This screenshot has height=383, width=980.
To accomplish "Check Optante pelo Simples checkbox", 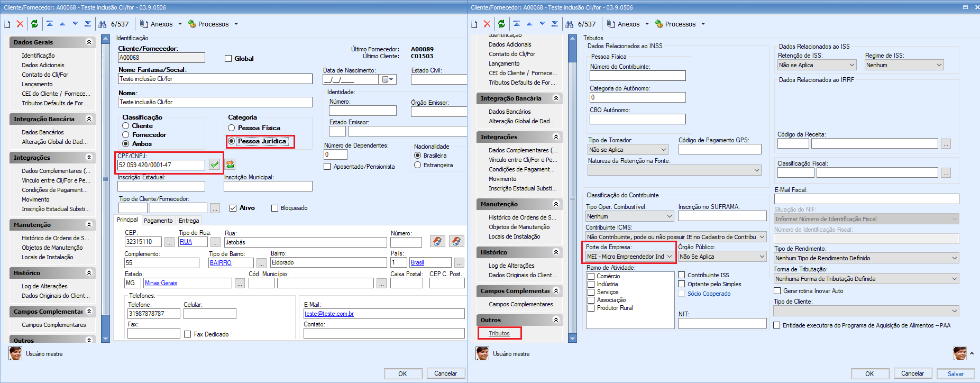I will (x=682, y=284).
